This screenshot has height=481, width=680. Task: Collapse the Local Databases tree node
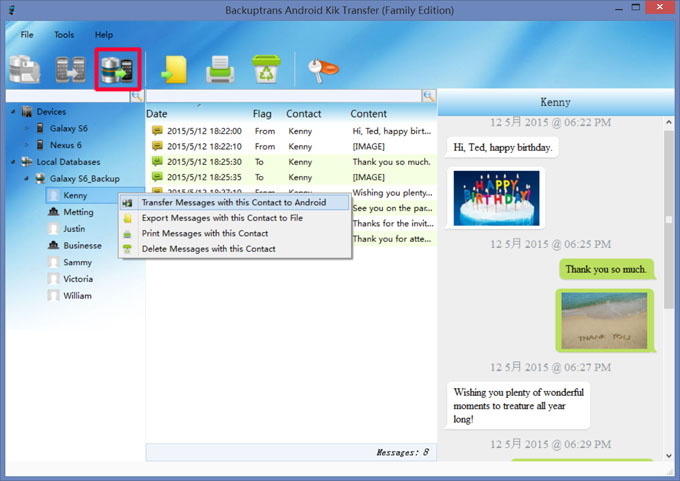[x=13, y=162]
